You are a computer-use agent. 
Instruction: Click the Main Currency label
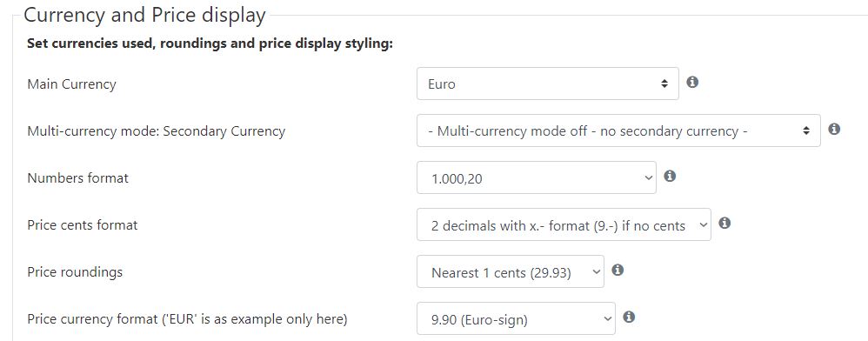click(x=72, y=84)
